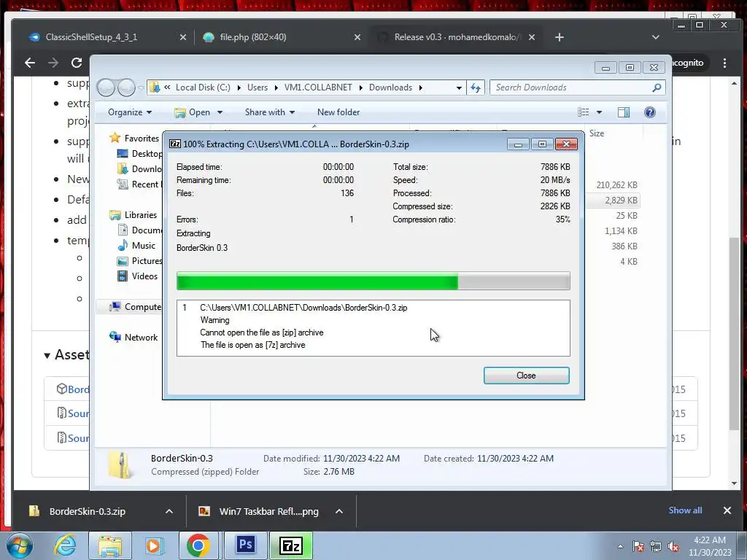
Task: Open Chrome three-dot menu
Action: pos(724,63)
